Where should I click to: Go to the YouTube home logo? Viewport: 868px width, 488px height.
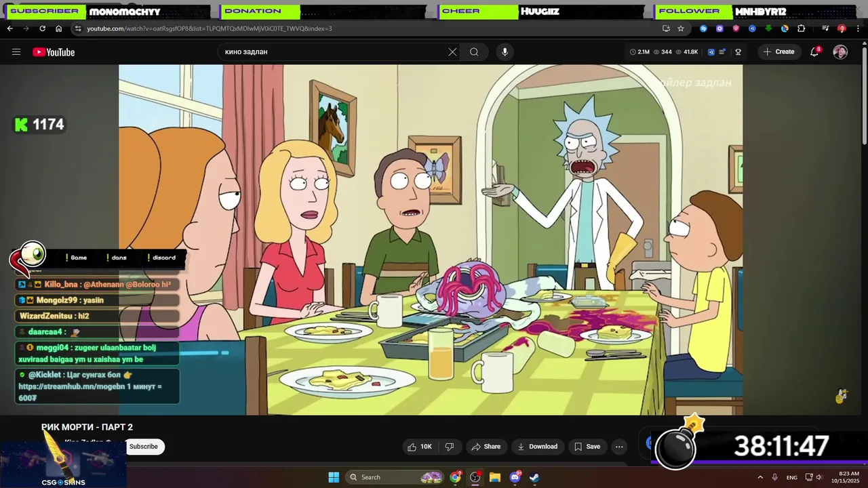point(54,52)
